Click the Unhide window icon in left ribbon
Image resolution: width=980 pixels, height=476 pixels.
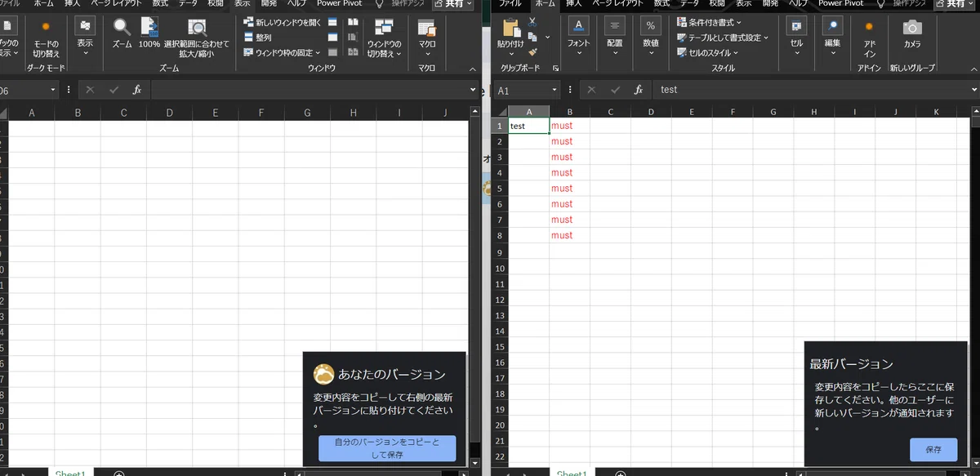coord(332,53)
